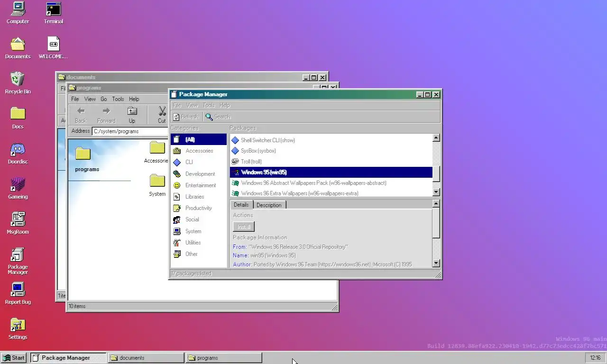Open the Documents desktop folder
607x364 pixels.
18,48
